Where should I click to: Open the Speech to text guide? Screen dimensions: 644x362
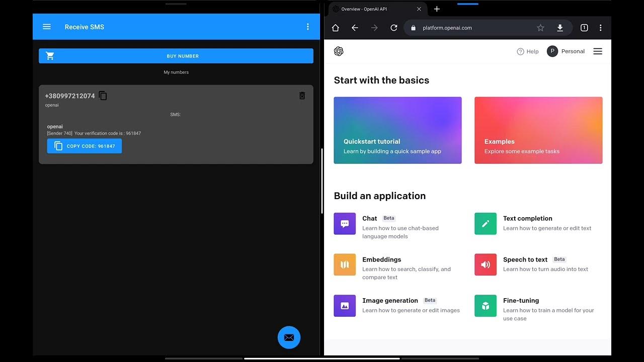point(525,259)
